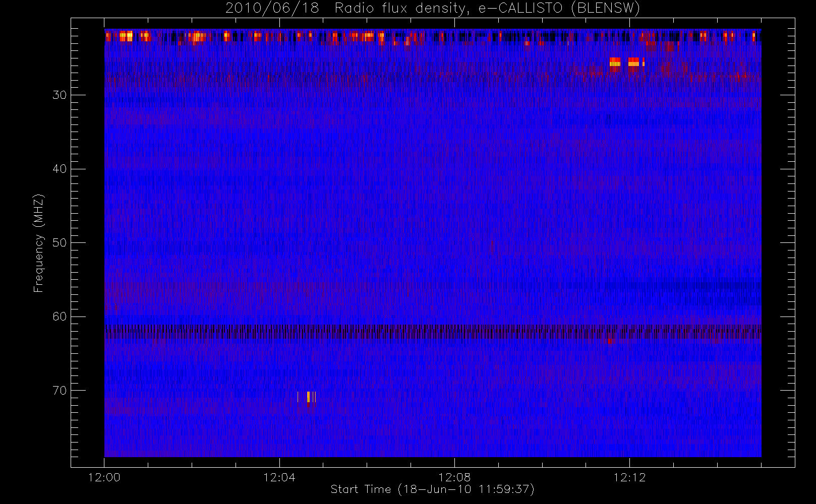Click the 12:12 time tick label
Viewport: 816px width, 504px height.
(629, 477)
